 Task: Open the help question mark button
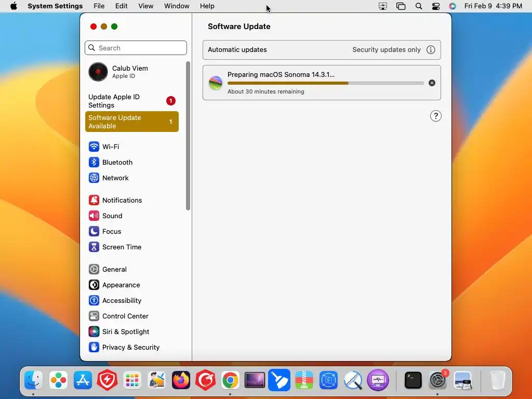tap(436, 116)
